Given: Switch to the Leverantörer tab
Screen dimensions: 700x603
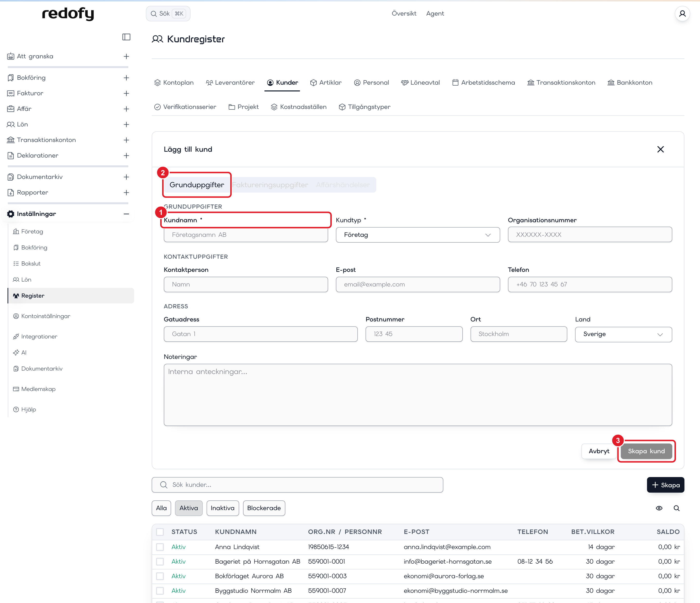Looking at the screenshot, I should click(x=230, y=82).
